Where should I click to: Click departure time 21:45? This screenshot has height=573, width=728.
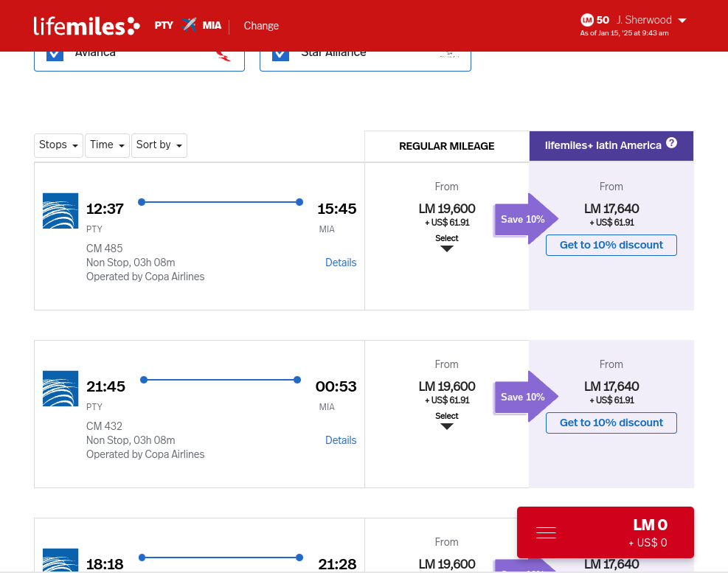click(x=106, y=387)
